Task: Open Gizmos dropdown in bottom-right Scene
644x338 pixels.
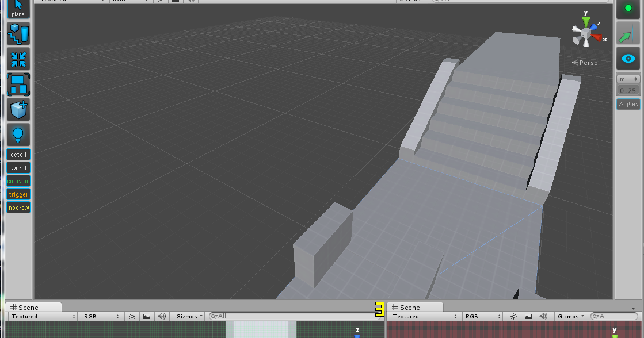Action: (570, 316)
